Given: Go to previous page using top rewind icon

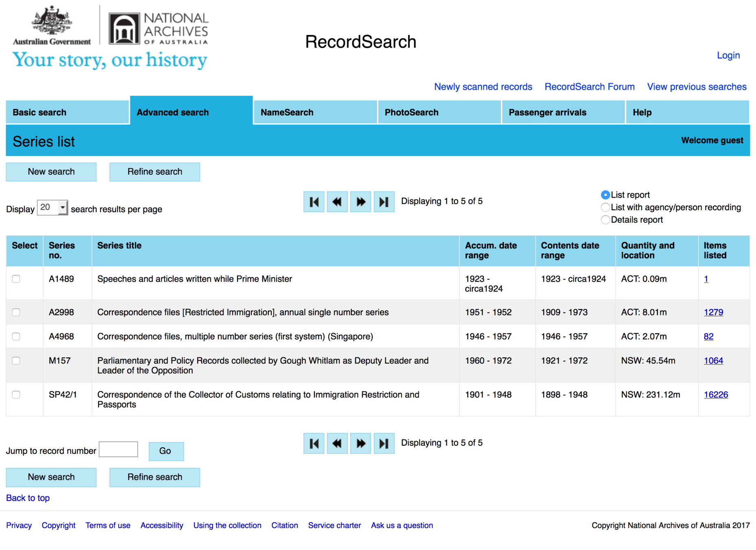Looking at the screenshot, I should click(x=337, y=202).
